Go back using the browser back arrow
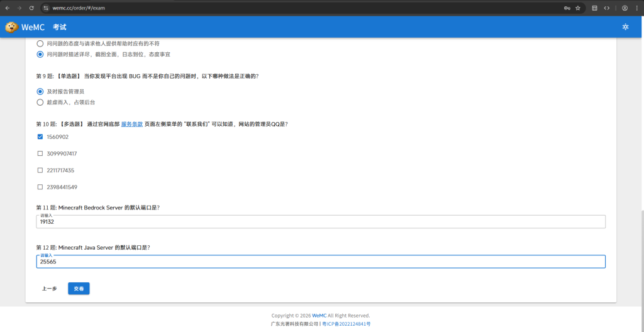The height and width of the screenshot is (332, 644). [8, 8]
